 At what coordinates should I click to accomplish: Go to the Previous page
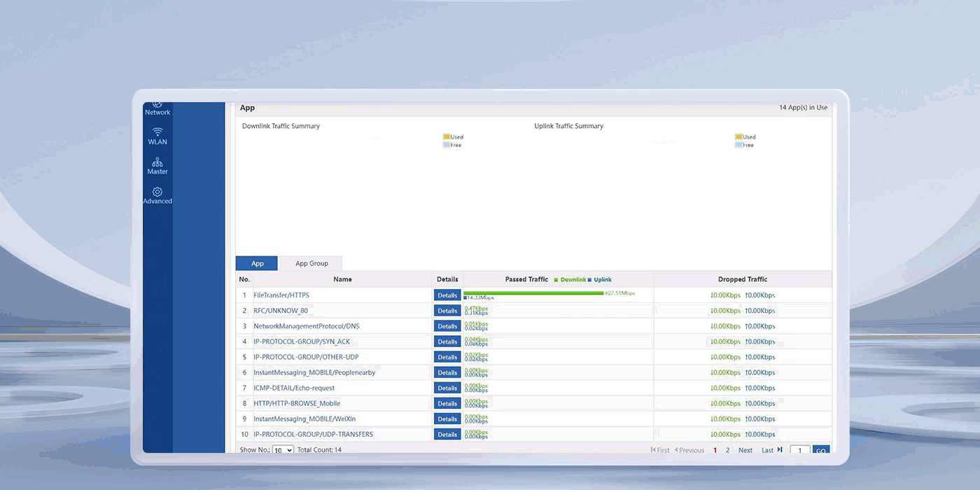[689, 450]
